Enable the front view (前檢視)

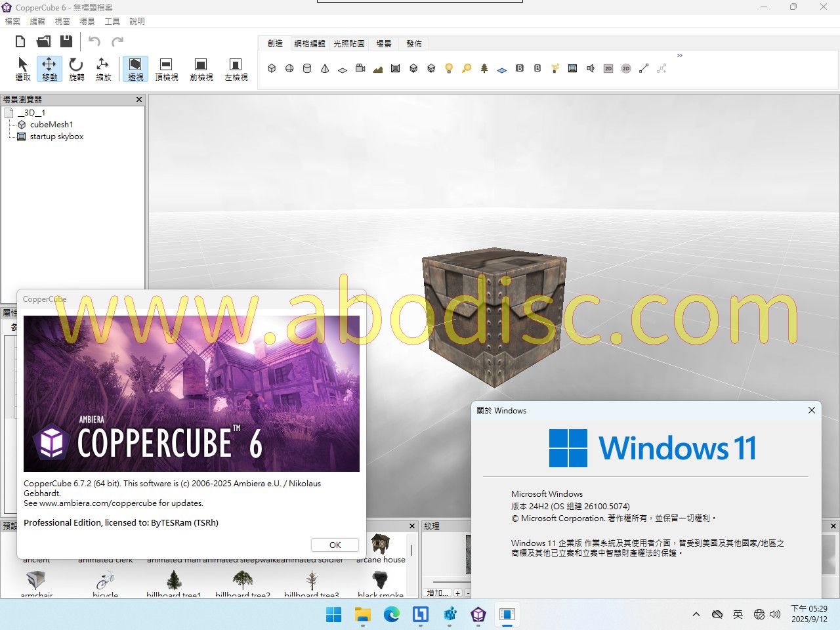(201, 68)
